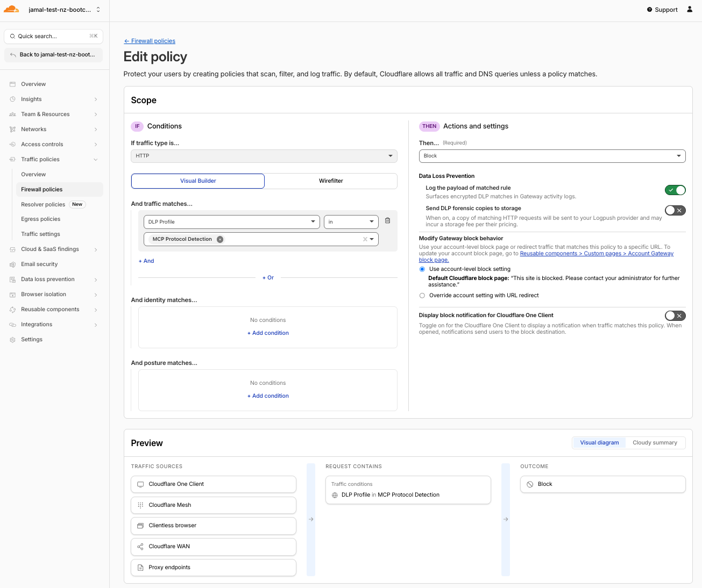The width and height of the screenshot is (702, 588).
Task: Click the Browser isolation icon
Action: click(x=12, y=295)
